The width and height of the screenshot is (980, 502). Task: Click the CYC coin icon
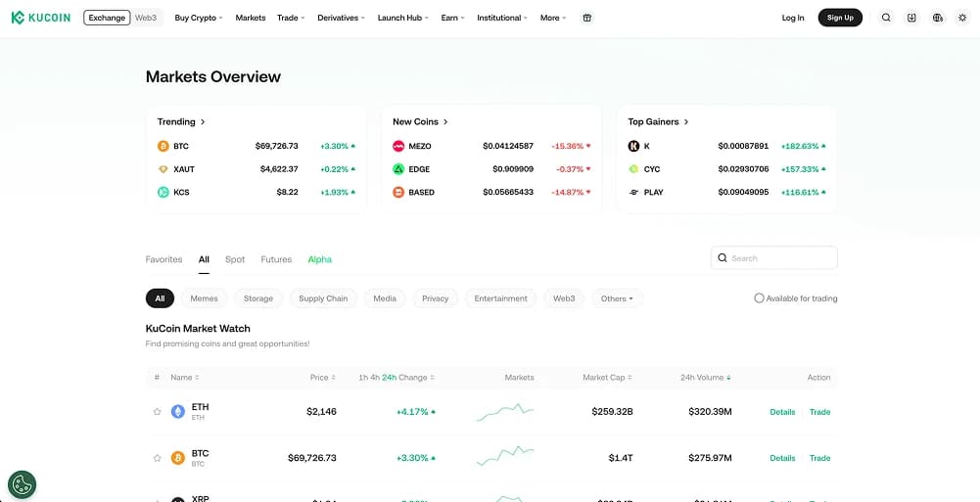coord(633,169)
